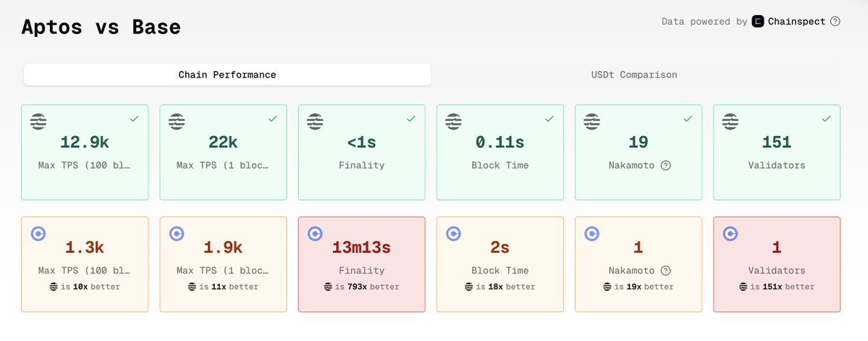
Task: Click Validators label on Base card
Action: (x=777, y=271)
